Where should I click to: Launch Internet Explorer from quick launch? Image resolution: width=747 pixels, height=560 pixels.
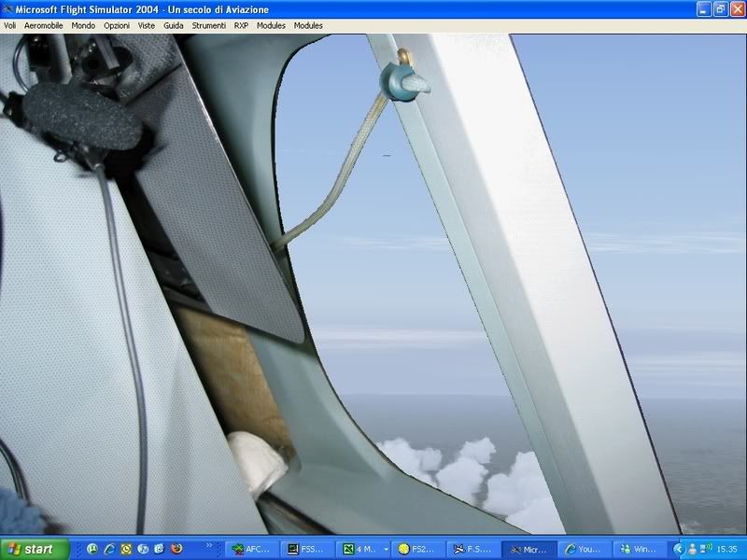[x=109, y=549]
